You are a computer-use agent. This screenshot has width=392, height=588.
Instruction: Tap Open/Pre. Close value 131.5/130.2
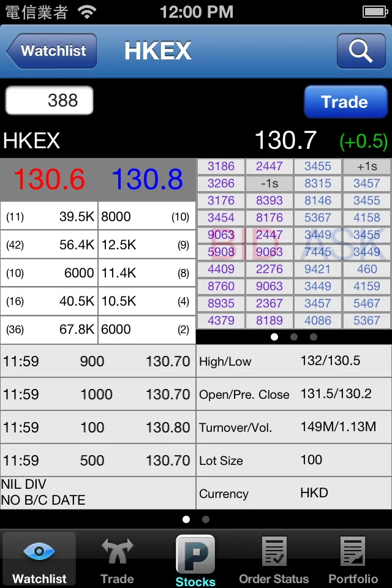pos(336,394)
